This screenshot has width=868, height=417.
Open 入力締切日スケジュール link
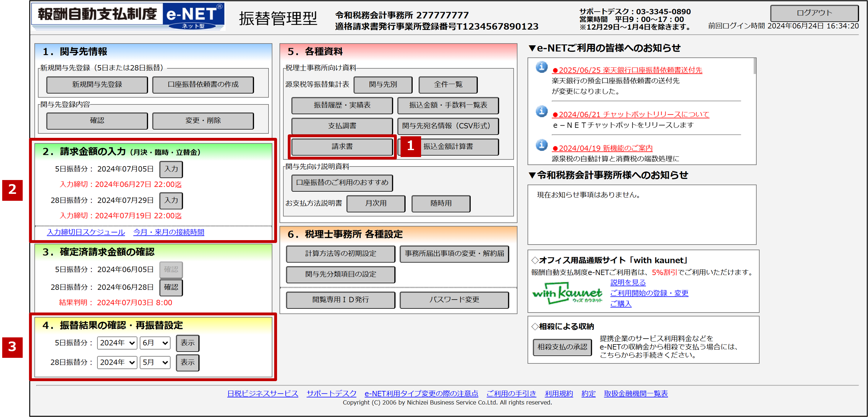pyautogui.click(x=86, y=232)
